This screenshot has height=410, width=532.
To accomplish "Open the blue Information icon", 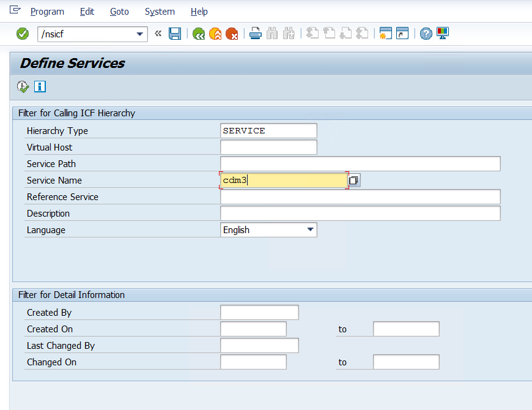I will (x=40, y=87).
